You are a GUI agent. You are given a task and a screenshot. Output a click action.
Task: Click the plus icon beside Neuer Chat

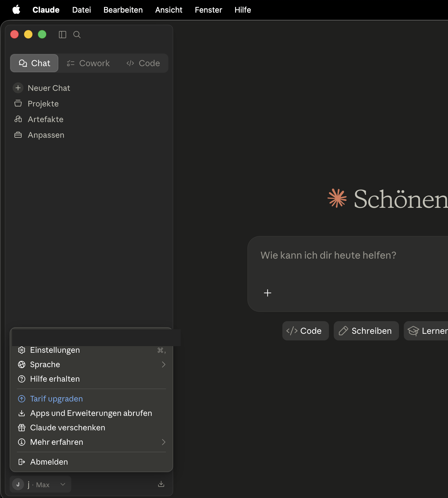(x=18, y=88)
